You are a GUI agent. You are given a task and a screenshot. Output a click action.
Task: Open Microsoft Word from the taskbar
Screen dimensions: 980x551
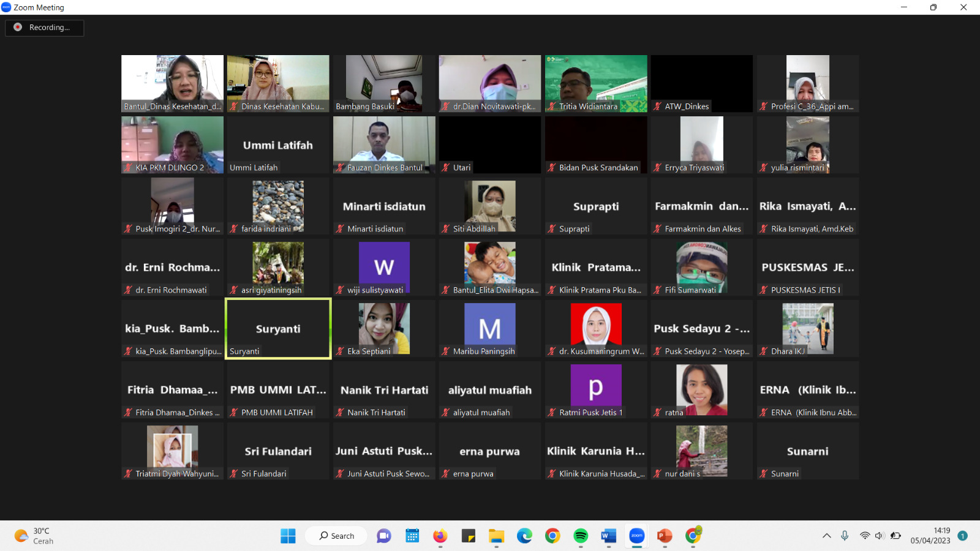pyautogui.click(x=608, y=536)
